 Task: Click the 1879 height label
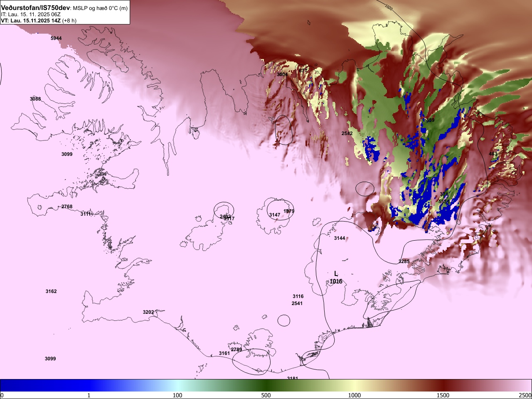click(x=289, y=211)
